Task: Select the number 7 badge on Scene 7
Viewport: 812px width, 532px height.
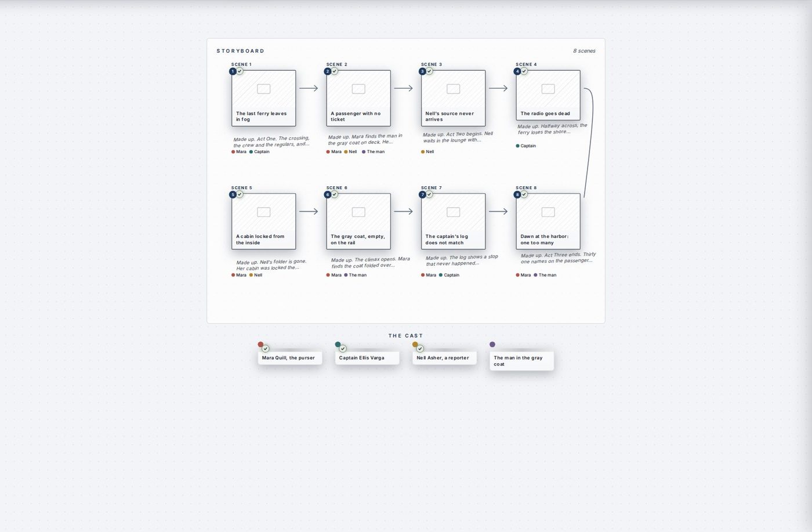Action: point(422,194)
